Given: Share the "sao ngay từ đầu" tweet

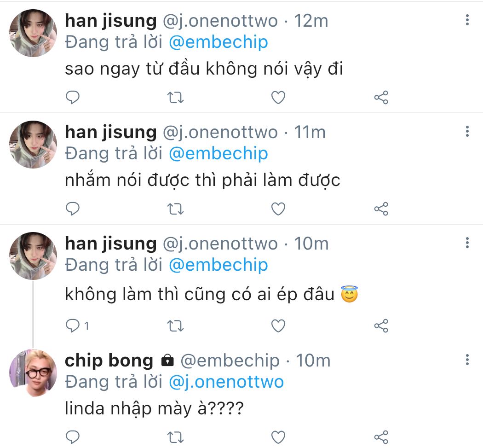Looking at the screenshot, I should pos(381,98).
